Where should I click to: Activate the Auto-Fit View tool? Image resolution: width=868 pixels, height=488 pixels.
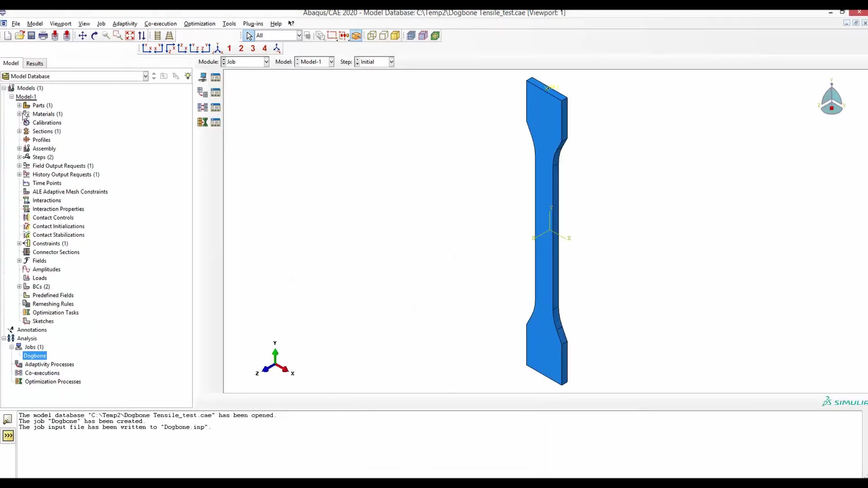point(130,36)
